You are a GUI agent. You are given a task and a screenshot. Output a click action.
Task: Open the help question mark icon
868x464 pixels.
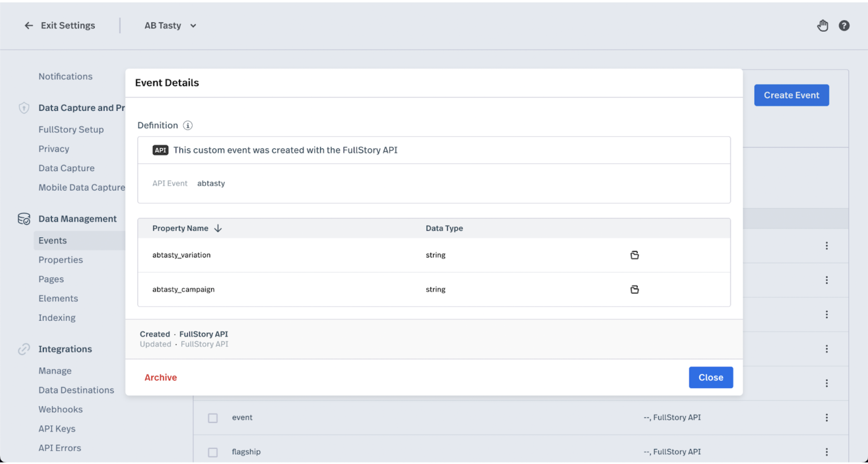[x=844, y=26]
